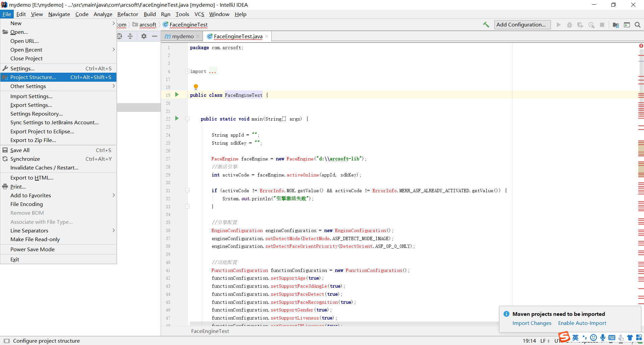The width and height of the screenshot is (644, 345).
Task: Build the project with the hammer icon
Action: tap(486, 25)
